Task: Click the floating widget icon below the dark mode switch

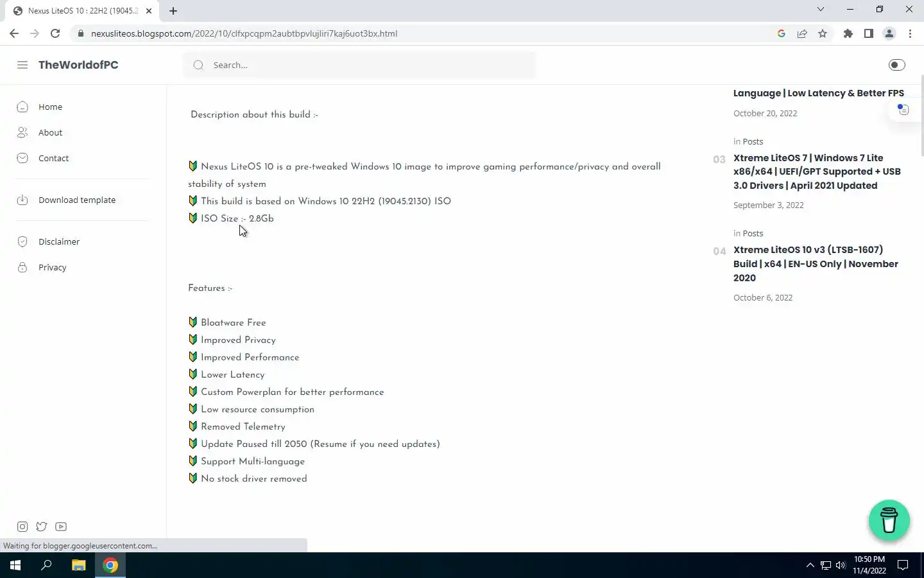Action: pos(903,110)
